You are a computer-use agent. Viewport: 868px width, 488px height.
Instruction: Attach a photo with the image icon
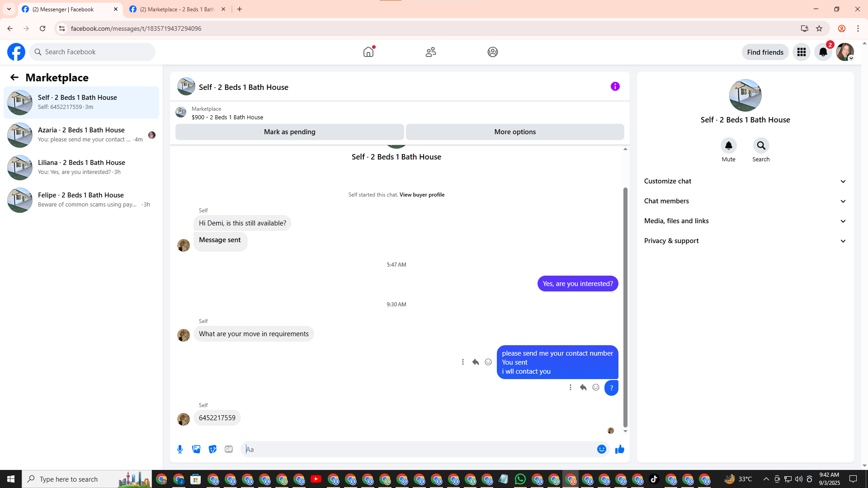(x=196, y=449)
